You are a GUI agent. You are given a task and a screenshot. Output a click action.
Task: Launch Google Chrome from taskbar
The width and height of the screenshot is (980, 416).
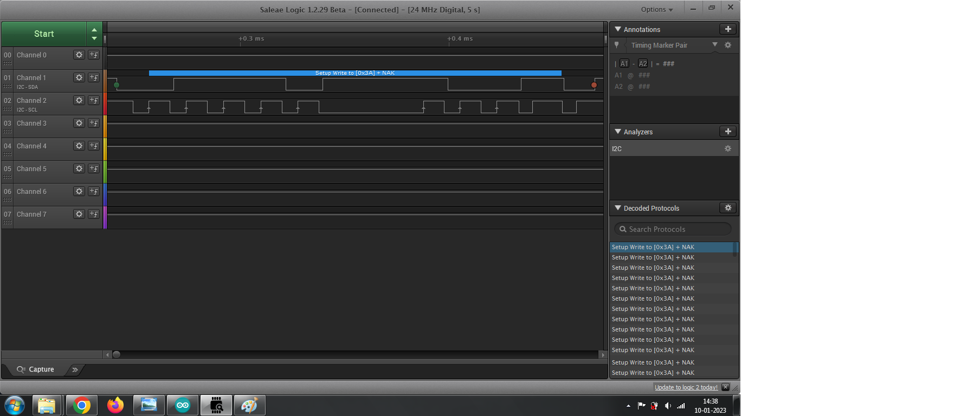[81, 405]
